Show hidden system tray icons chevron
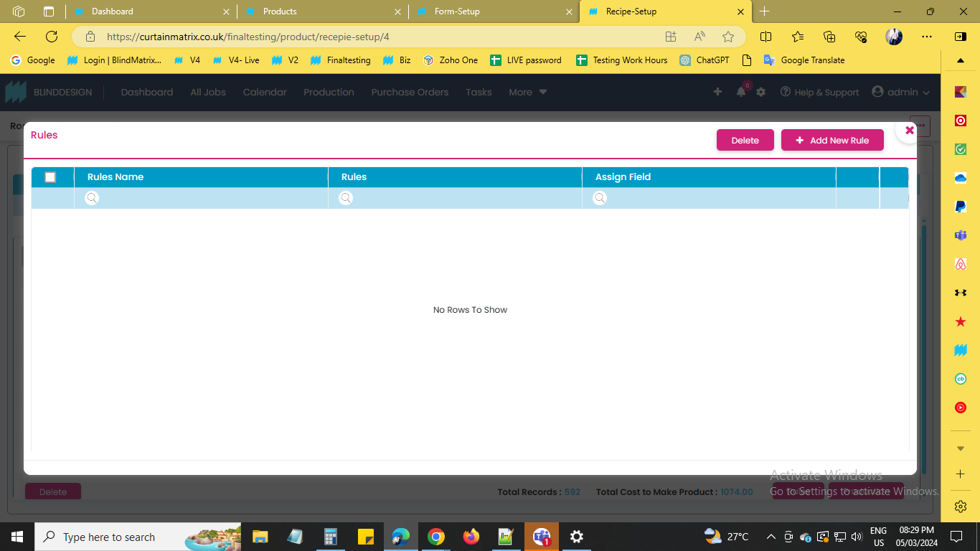The image size is (980, 551). [x=771, y=537]
